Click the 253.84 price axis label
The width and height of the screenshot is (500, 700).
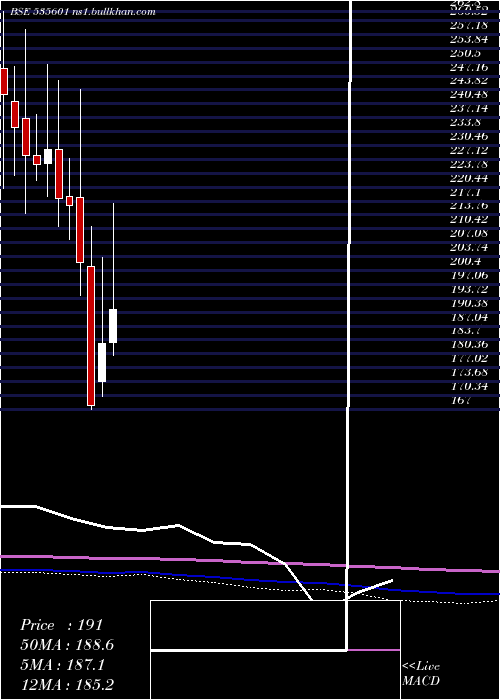coord(468,39)
